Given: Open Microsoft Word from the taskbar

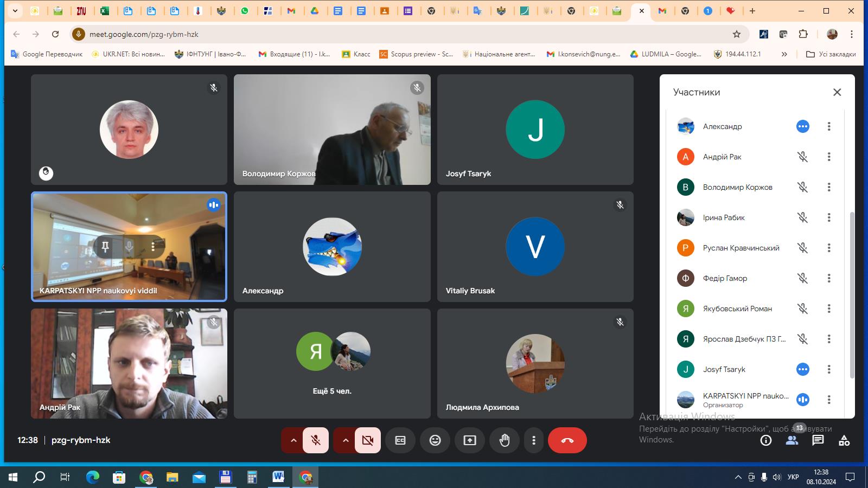Looking at the screenshot, I should 278,477.
